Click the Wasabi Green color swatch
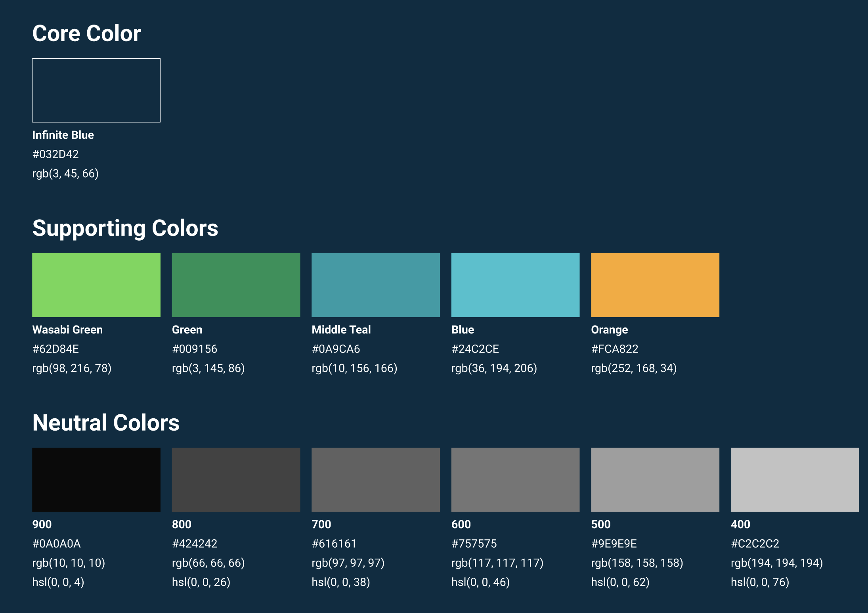Viewport: 868px width, 613px height. [x=96, y=285]
